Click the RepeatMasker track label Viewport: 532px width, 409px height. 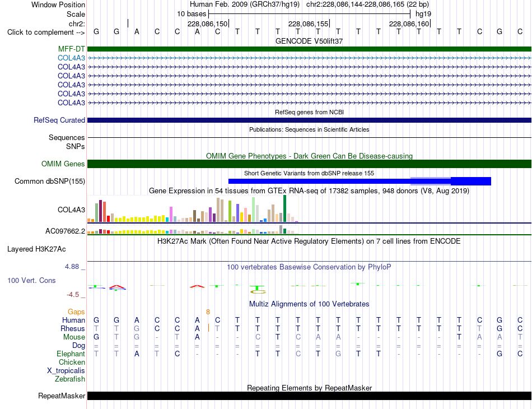pyautogui.click(x=62, y=396)
